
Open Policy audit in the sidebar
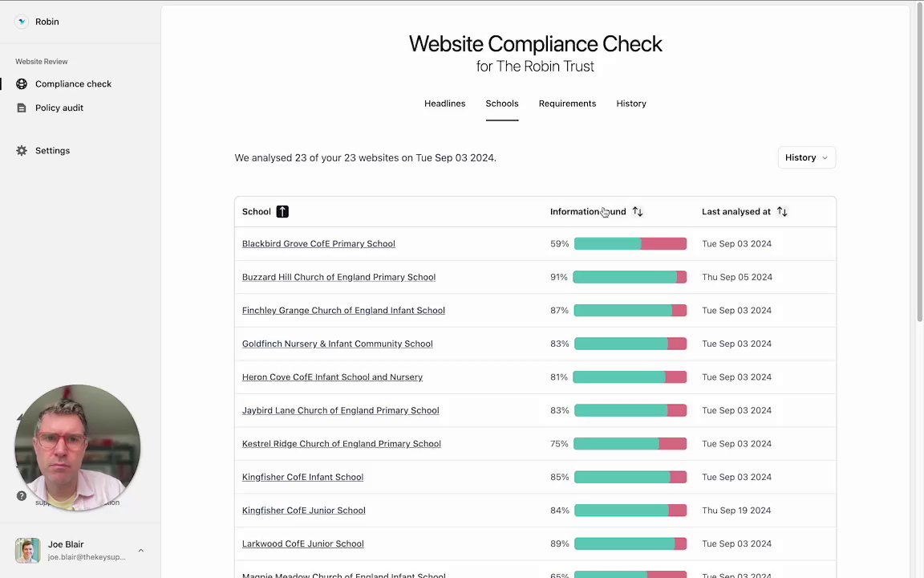coord(59,108)
